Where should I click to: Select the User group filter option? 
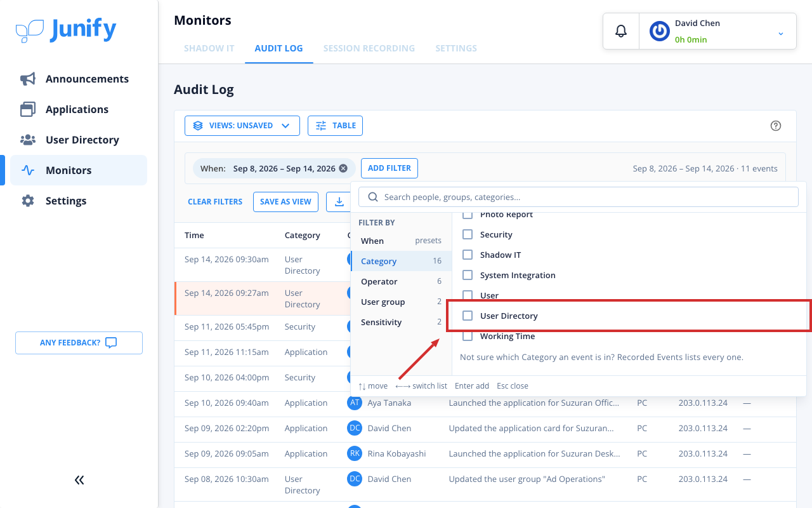pyautogui.click(x=401, y=302)
